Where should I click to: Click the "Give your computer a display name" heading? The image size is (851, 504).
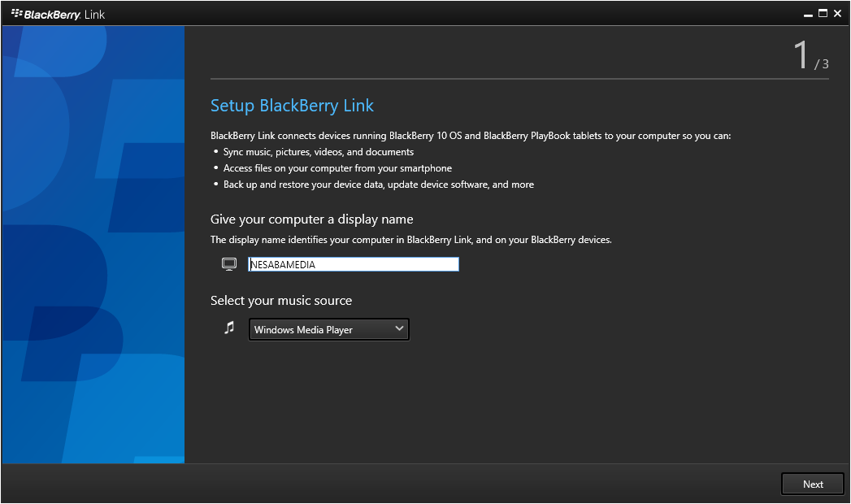tap(311, 219)
